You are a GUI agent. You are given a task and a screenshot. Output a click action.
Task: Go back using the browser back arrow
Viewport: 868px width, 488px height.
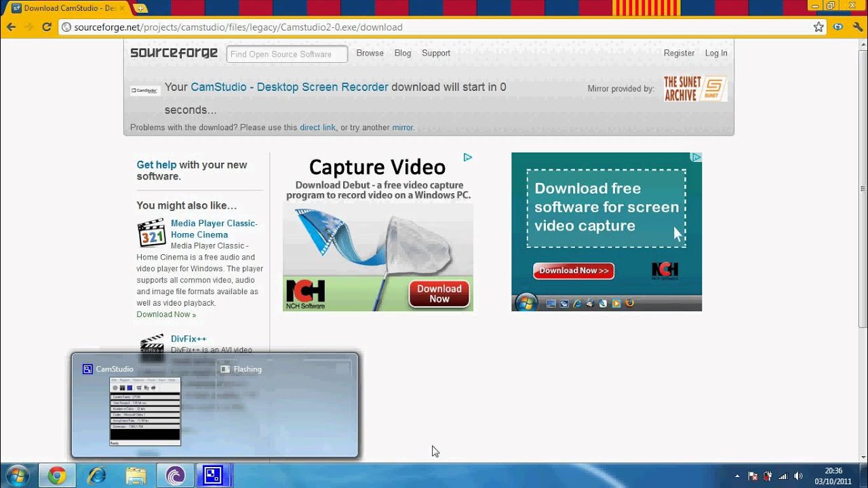(12, 27)
